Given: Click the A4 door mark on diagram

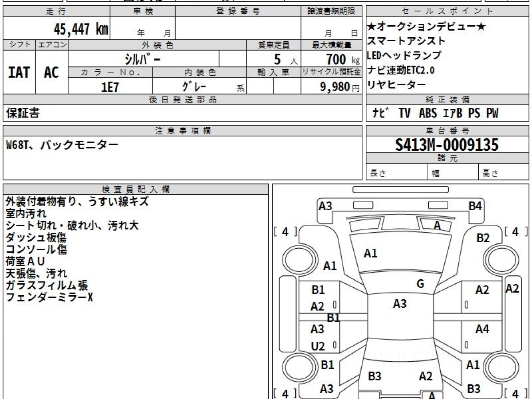Looking at the screenshot, I should [x=482, y=329].
